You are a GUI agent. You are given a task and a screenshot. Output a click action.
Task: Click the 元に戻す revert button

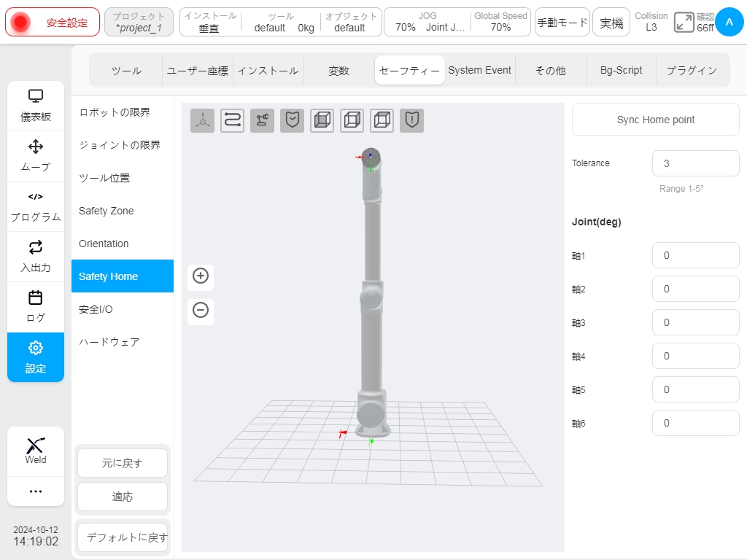point(123,463)
